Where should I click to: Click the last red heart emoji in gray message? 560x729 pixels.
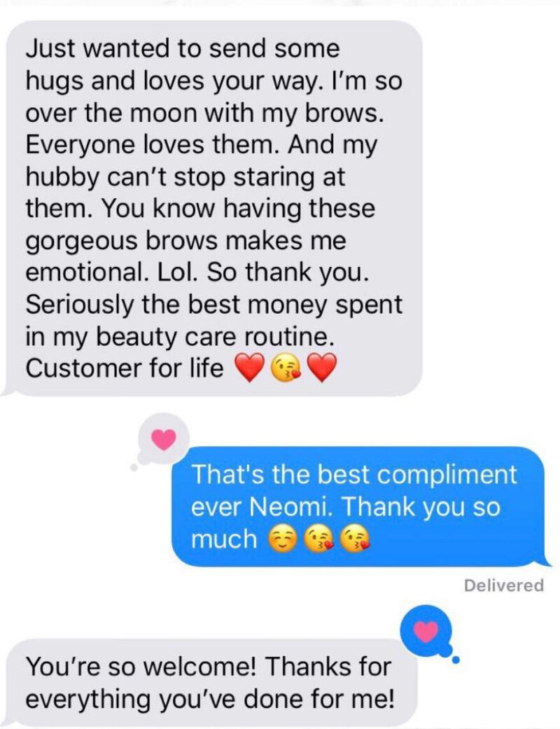(322, 368)
